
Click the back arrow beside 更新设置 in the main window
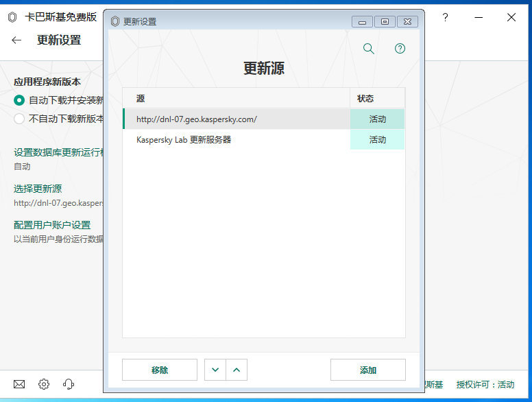(16, 40)
